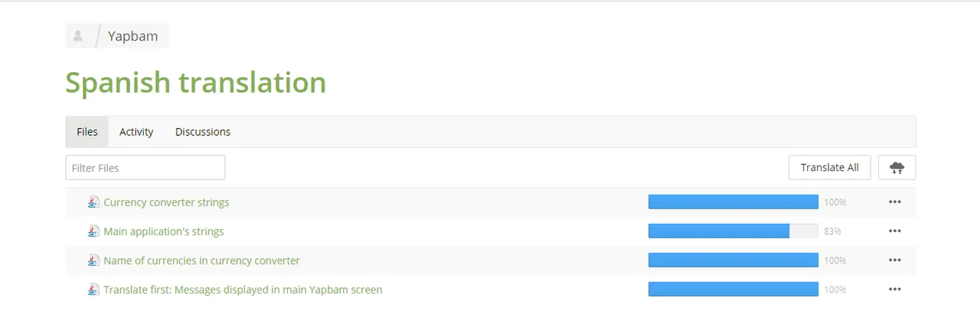
Task: Click the 83% progress bar for Main application's strings
Action: (733, 232)
